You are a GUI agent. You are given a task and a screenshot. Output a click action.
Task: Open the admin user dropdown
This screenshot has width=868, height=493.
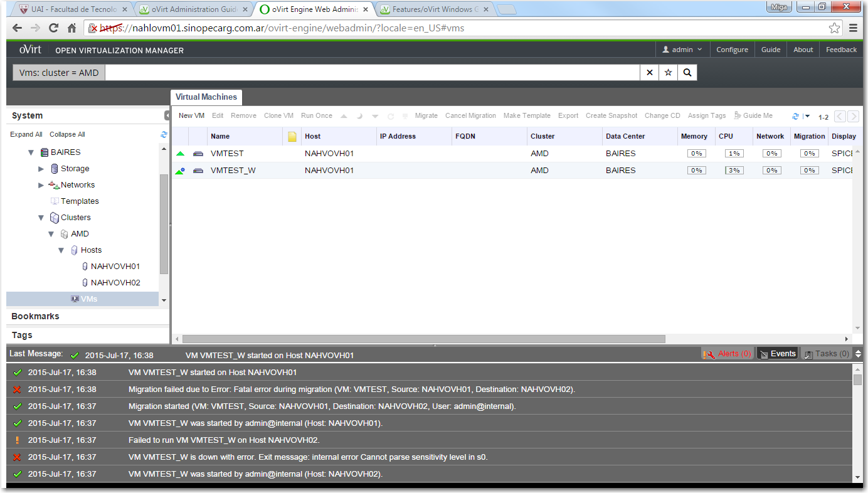click(682, 50)
